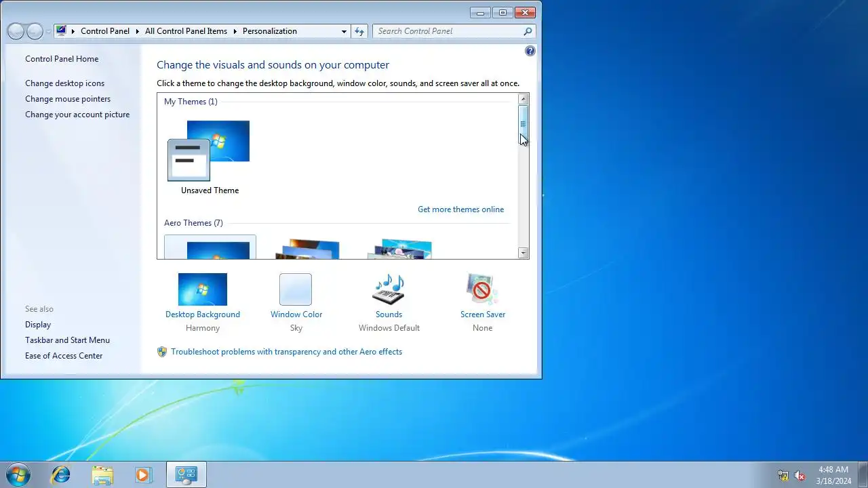Open recent pages dropdown arrow
The height and width of the screenshot is (488, 868).
click(x=48, y=32)
